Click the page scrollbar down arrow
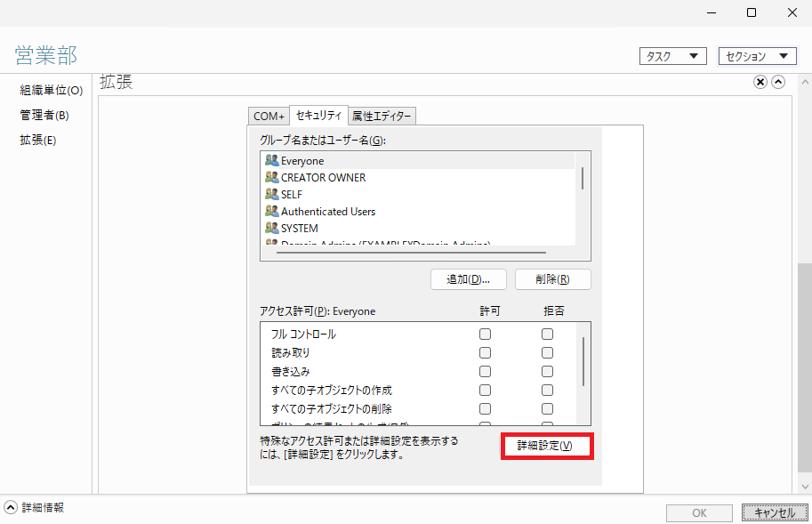Viewport: 812px width, 524px height. point(805,487)
